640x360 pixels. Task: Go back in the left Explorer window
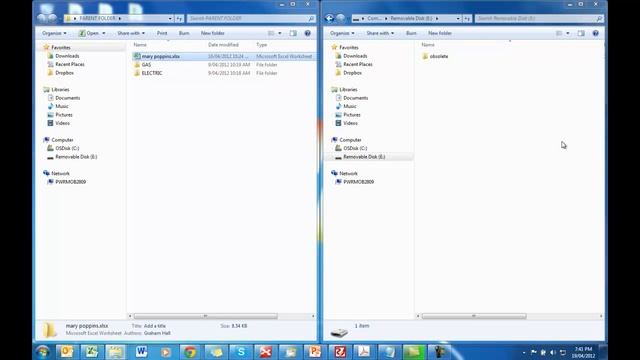[41, 18]
